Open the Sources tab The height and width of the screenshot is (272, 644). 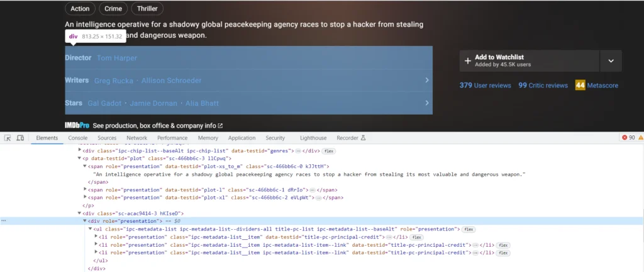click(107, 138)
